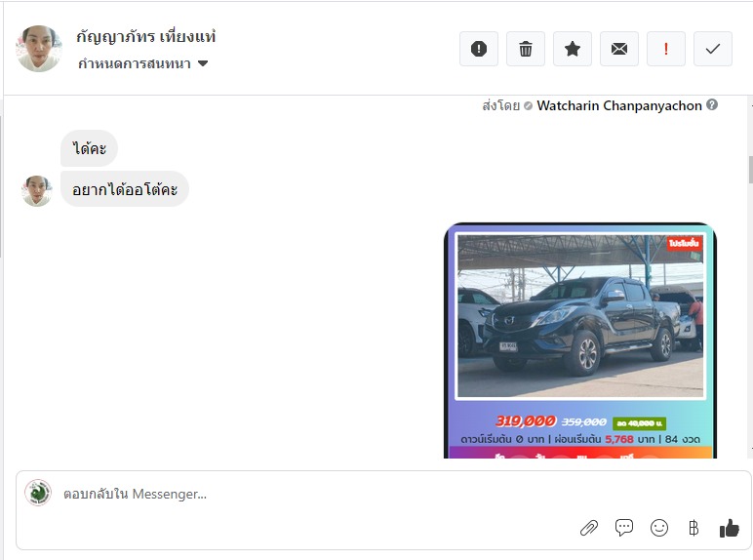Click the customer's profile picture in header
Viewport: 753px width, 560px height.
[38, 49]
